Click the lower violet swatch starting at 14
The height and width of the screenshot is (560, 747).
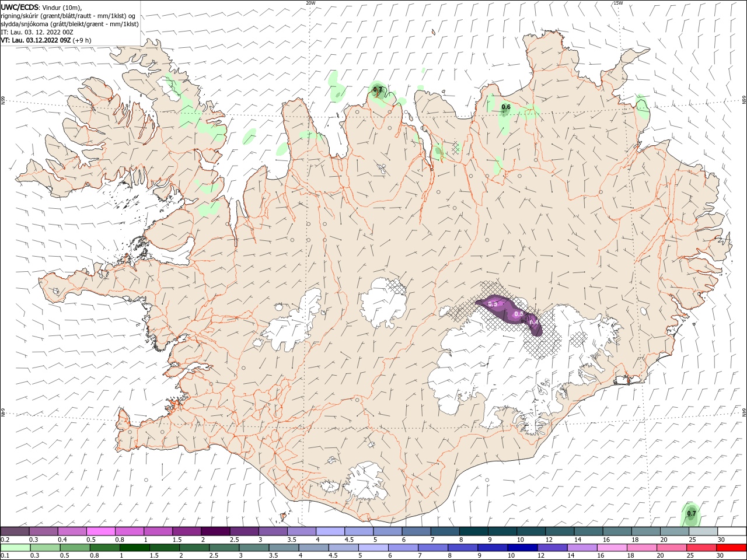coord(581,548)
